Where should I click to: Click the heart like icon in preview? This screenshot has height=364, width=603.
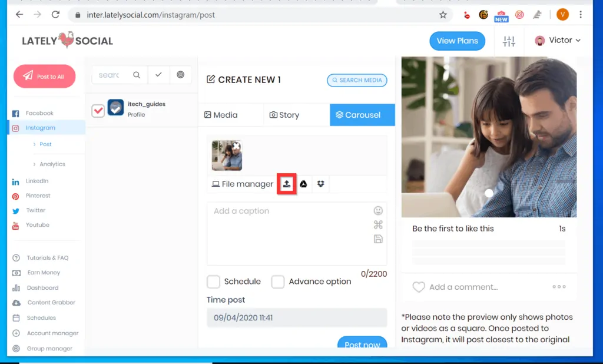(x=419, y=287)
